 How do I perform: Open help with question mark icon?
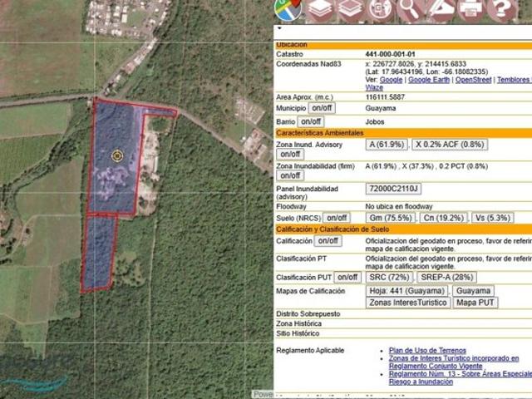[x=500, y=9]
